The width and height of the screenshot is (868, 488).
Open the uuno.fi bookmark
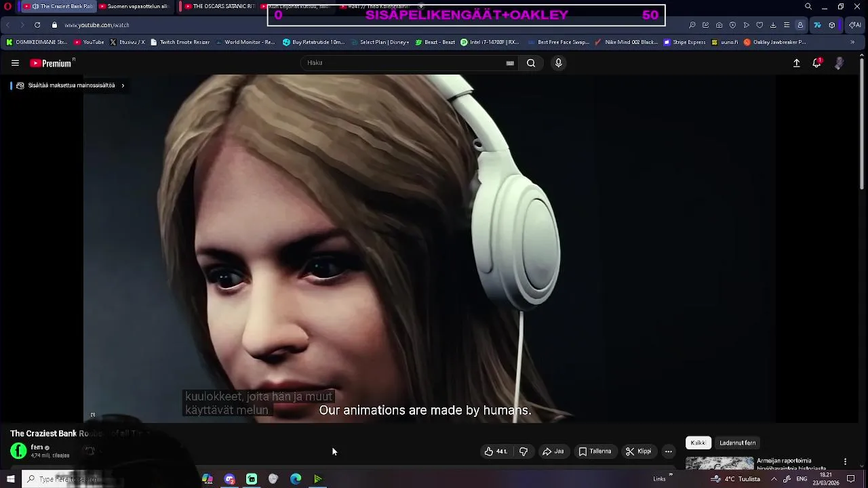724,42
